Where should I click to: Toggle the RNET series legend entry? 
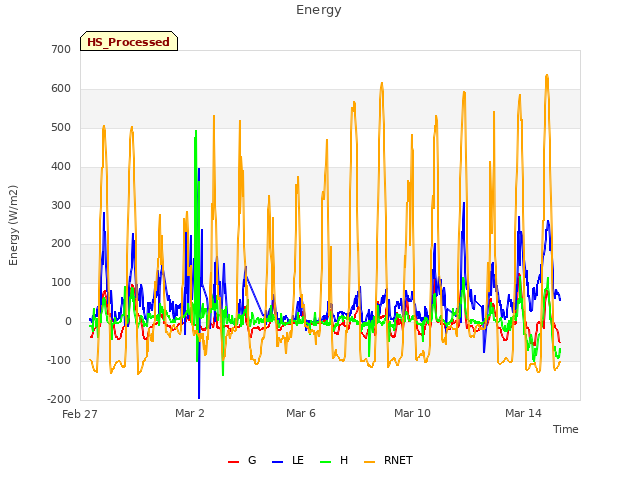click(389, 460)
